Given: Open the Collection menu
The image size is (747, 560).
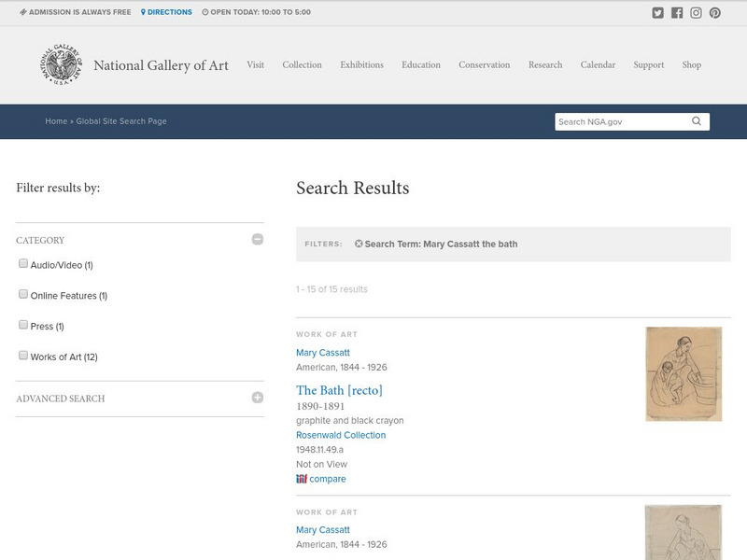Looking at the screenshot, I should (302, 64).
